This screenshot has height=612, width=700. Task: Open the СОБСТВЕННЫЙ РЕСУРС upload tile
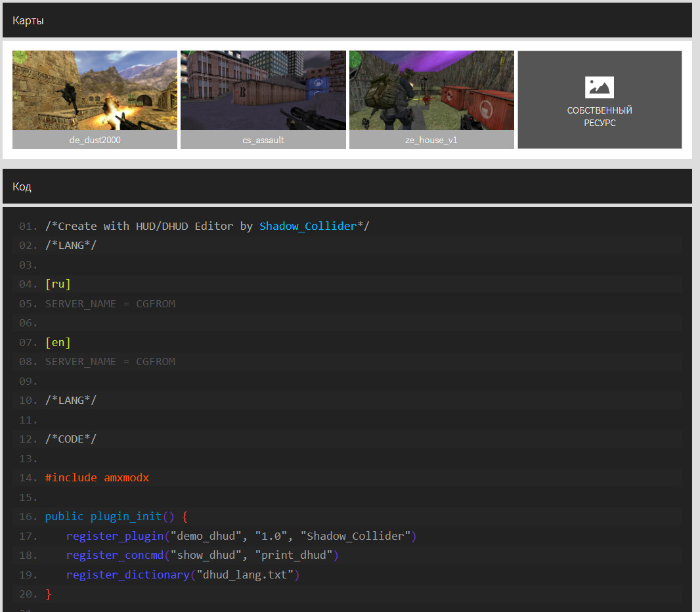tap(599, 99)
